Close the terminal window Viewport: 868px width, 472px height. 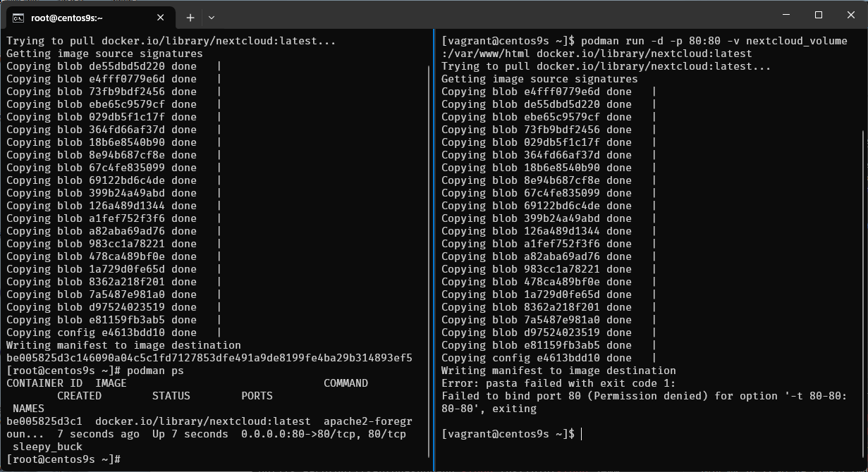tap(851, 15)
